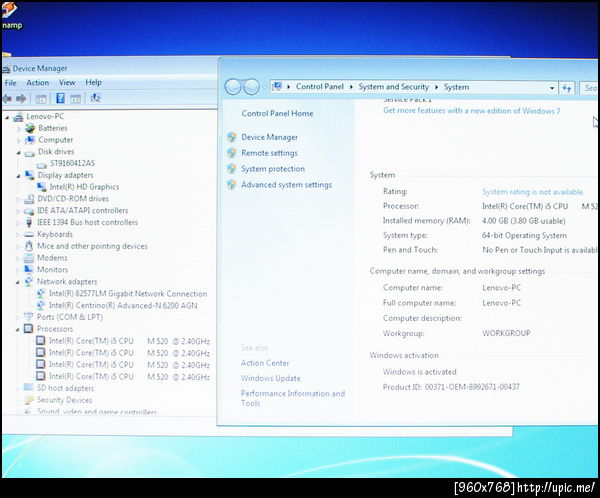Click the Search Control Panel field
Image resolution: width=600 pixels, height=498 pixels.
589,88
